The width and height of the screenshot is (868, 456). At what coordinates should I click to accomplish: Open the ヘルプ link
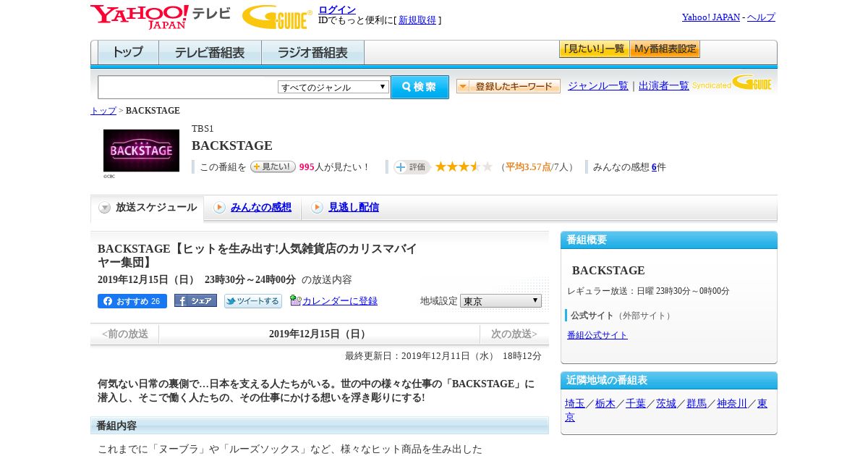[x=761, y=17]
